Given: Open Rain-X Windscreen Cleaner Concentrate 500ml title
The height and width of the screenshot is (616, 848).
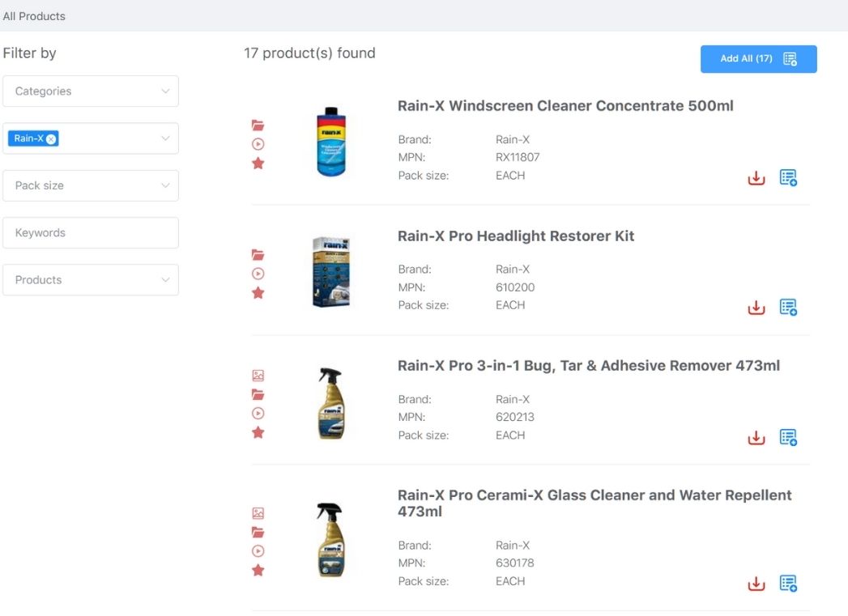Looking at the screenshot, I should click(565, 105).
